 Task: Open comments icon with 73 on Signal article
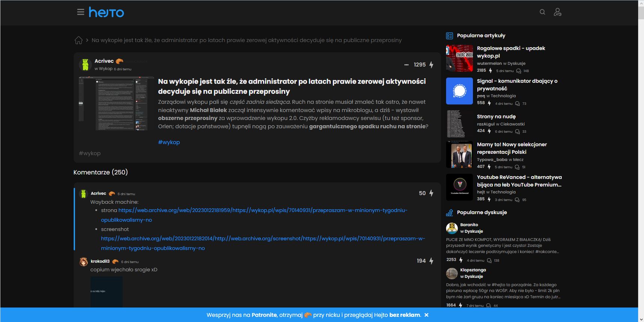coord(517,103)
